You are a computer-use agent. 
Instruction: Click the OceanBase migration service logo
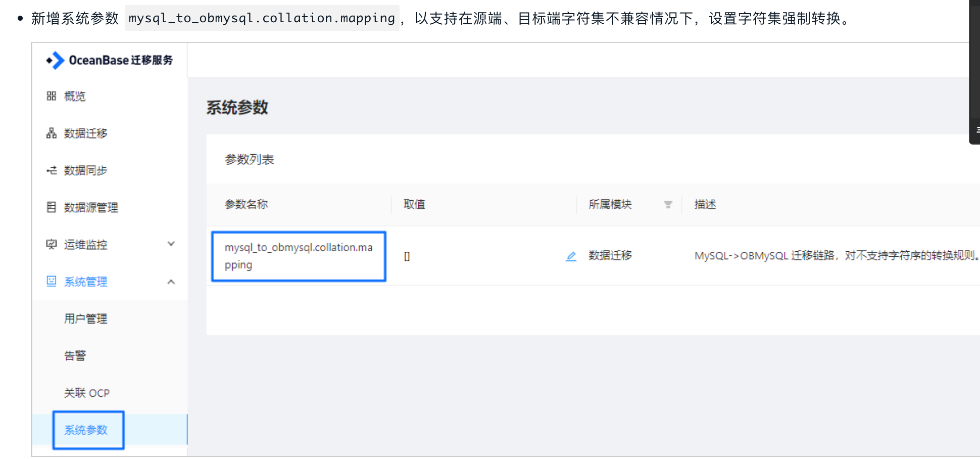(110, 60)
